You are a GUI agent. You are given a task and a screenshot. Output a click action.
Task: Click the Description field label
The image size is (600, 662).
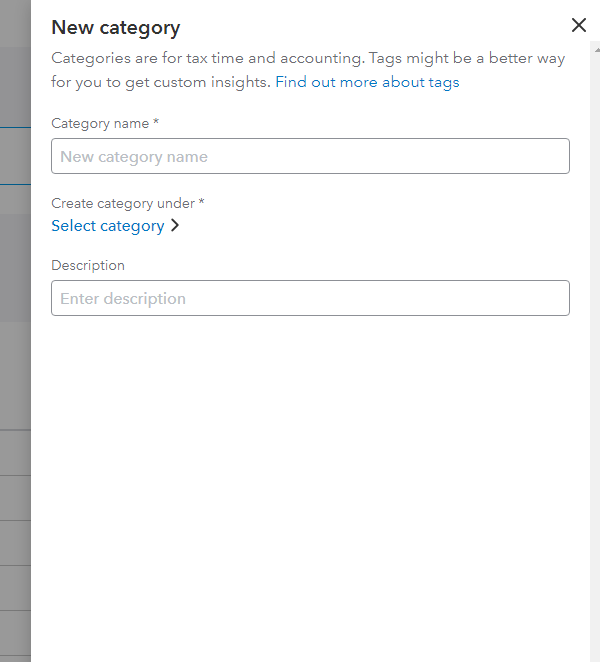[88, 265]
